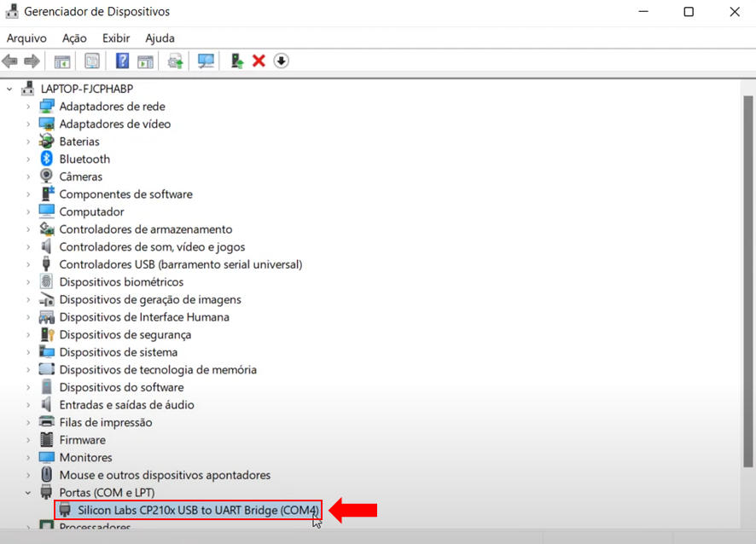
Task: Click the Monitores display icon
Action: point(46,457)
